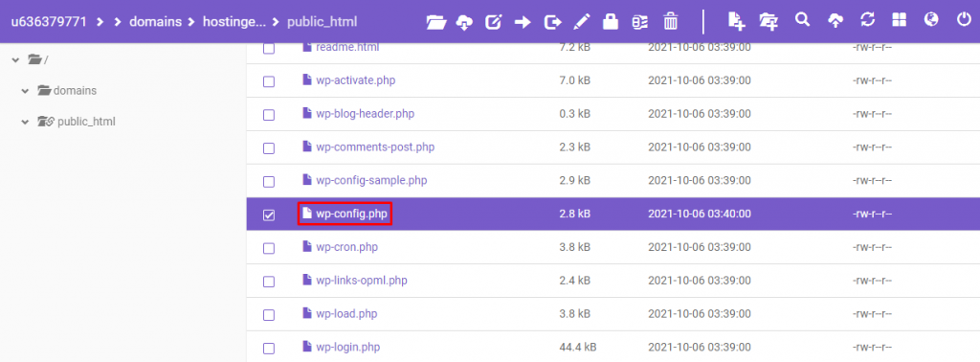The height and width of the screenshot is (362, 980).
Task: Click the u636379771 breadcrumb
Action: [48, 23]
